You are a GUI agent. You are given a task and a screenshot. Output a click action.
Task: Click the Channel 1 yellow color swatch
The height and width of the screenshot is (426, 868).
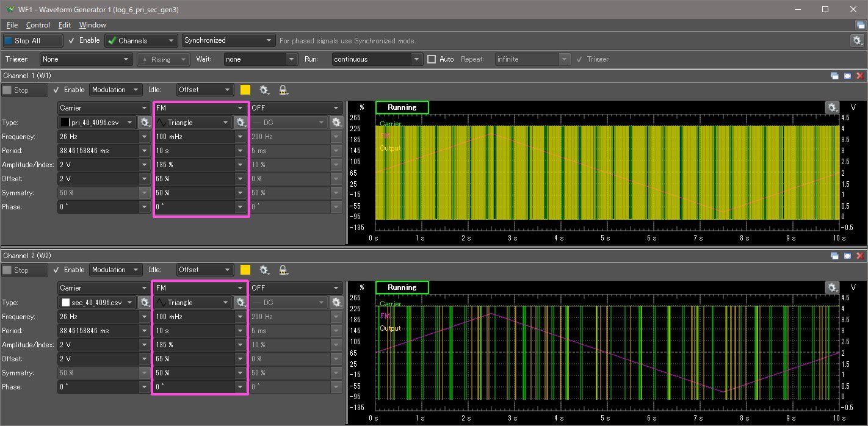click(x=245, y=90)
